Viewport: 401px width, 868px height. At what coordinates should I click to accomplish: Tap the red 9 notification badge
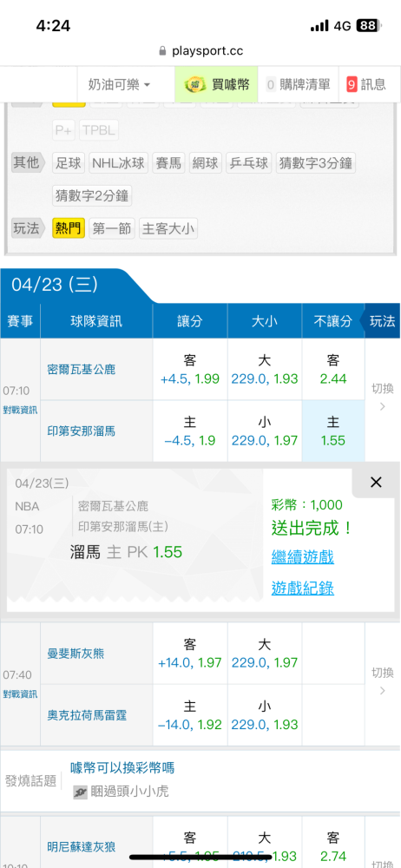[352, 85]
